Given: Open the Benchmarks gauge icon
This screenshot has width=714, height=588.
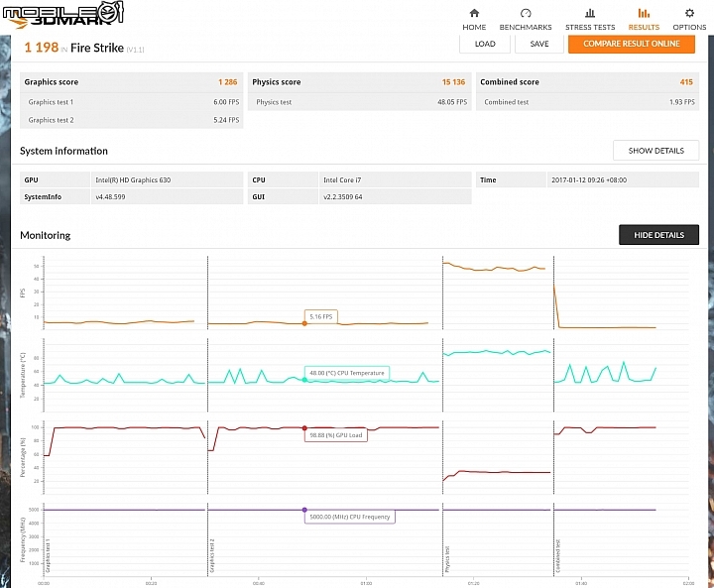Looking at the screenshot, I should (x=526, y=13).
